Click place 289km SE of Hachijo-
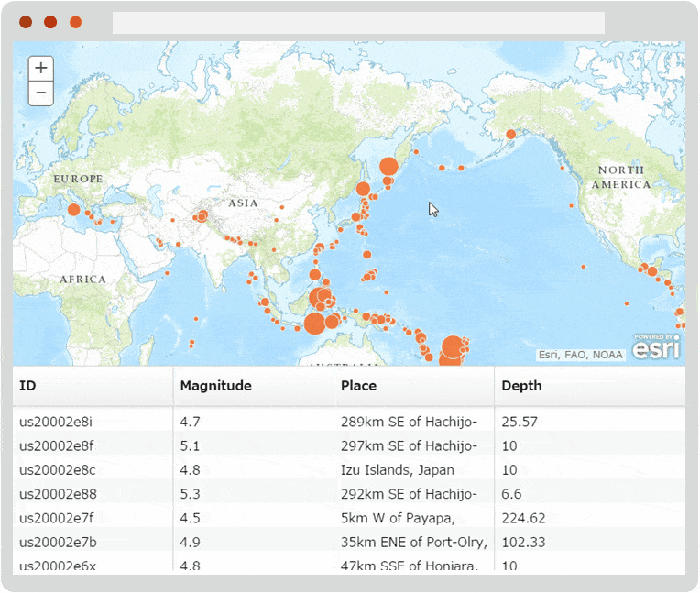The width and height of the screenshot is (700, 593). coord(409,422)
